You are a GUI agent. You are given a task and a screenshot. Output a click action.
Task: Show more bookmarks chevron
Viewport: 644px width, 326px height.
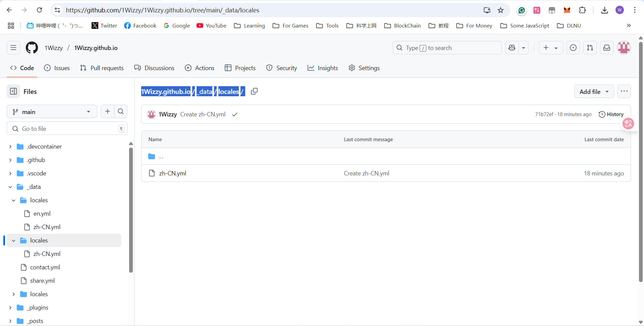629,25
